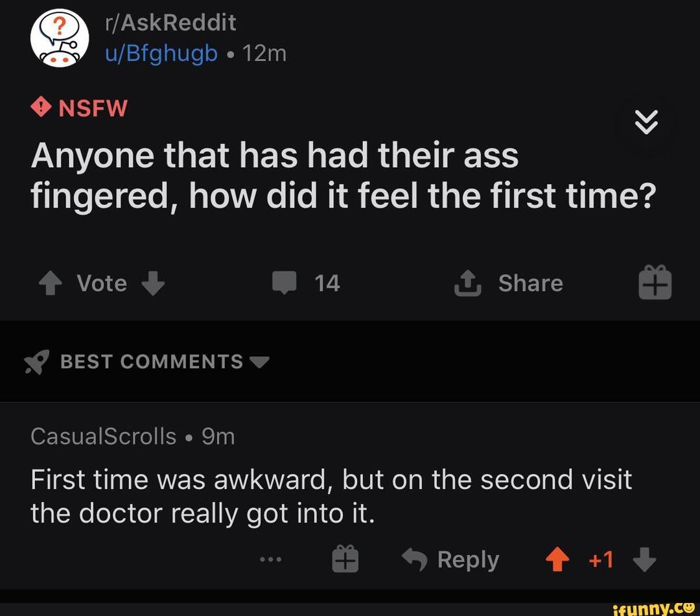Screen dimensions: 700x616
Task: Open the BEST COMMENTS sort dropdown
Action: [259, 362]
